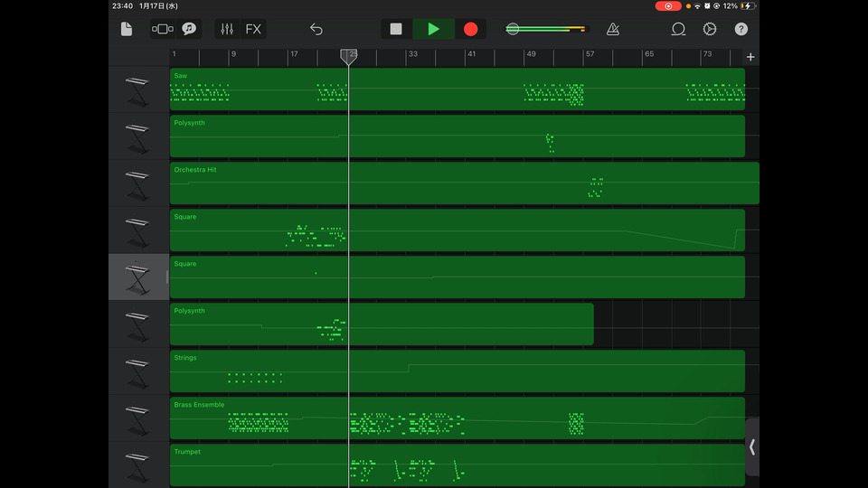Tap bar 33 on the ruler
The height and width of the screenshot is (488, 868).
point(413,53)
